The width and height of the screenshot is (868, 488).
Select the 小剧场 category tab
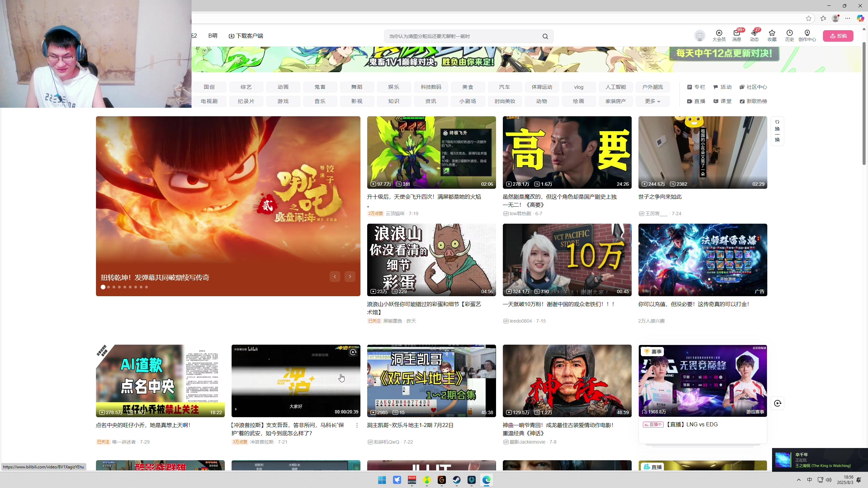(x=468, y=101)
